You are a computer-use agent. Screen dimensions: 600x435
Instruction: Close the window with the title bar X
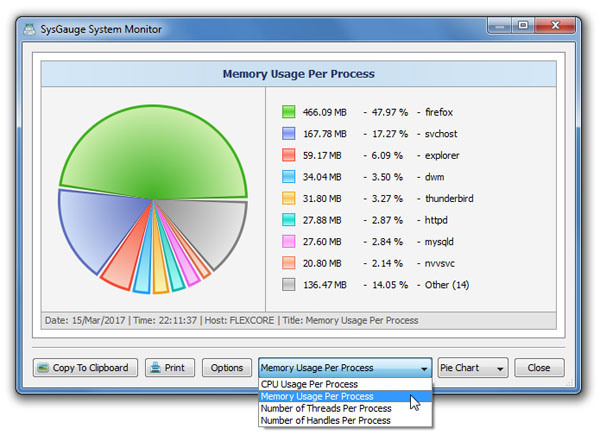(555, 26)
